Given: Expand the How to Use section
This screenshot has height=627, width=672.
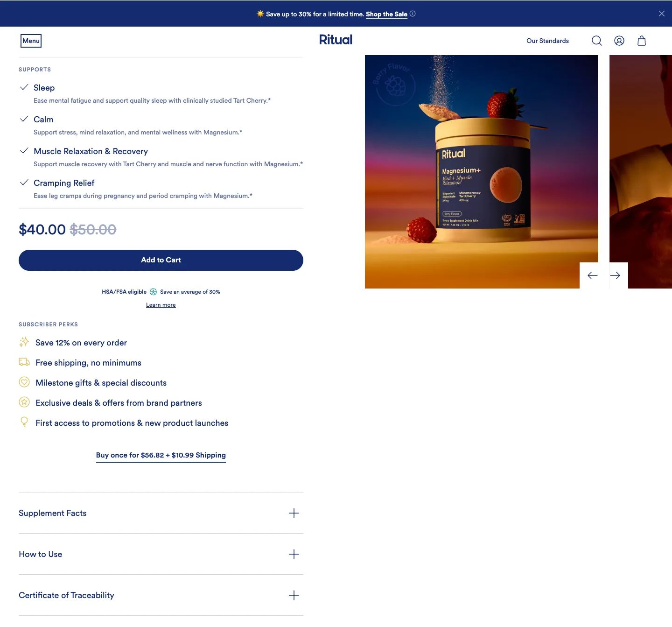Looking at the screenshot, I should tap(161, 554).
